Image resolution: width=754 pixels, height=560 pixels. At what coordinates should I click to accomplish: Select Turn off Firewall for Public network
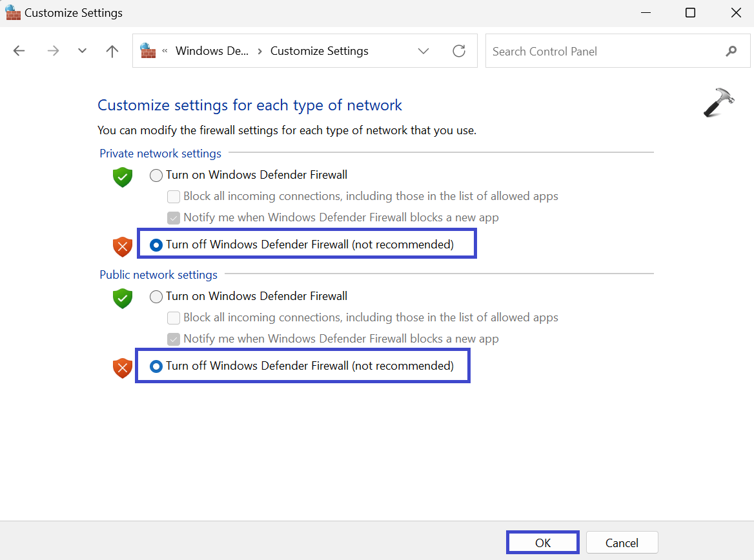[156, 366]
